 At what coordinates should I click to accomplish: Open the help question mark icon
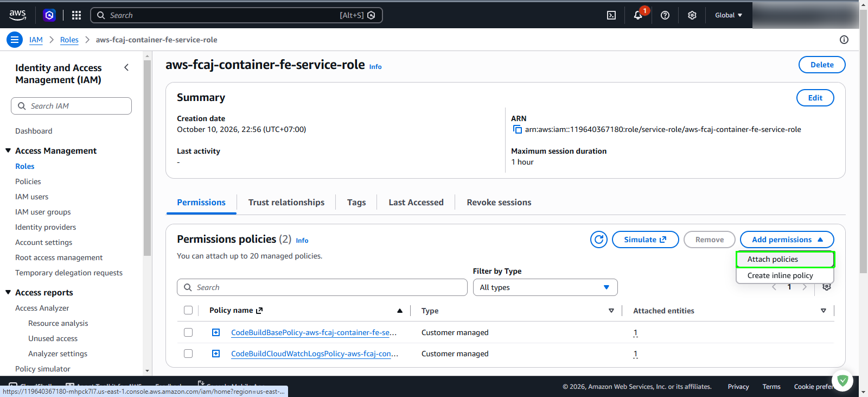(665, 15)
